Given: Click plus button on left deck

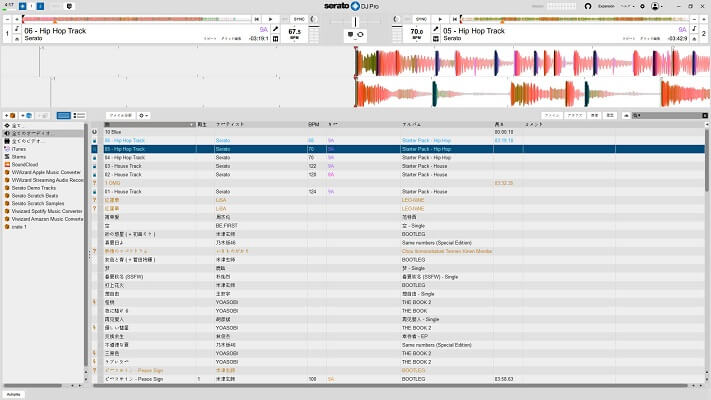Looking at the screenshot, I should (x=17, y=19).
